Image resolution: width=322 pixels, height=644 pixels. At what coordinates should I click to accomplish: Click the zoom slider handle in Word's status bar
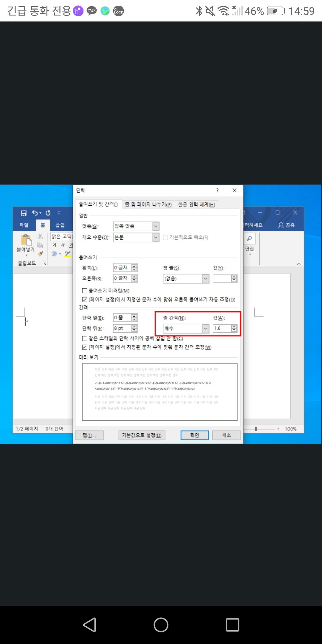[256, 429]
